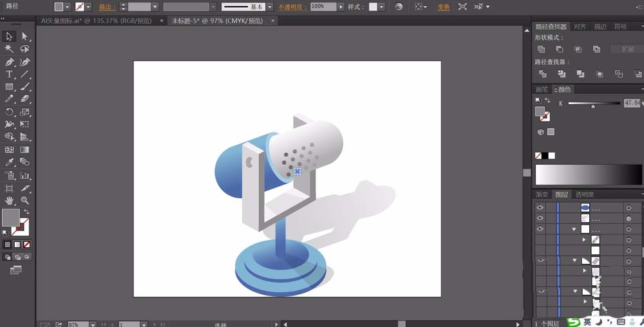Close the AI矢量图标.ai tab
The image size is (644, 327).
coord(162,21)
